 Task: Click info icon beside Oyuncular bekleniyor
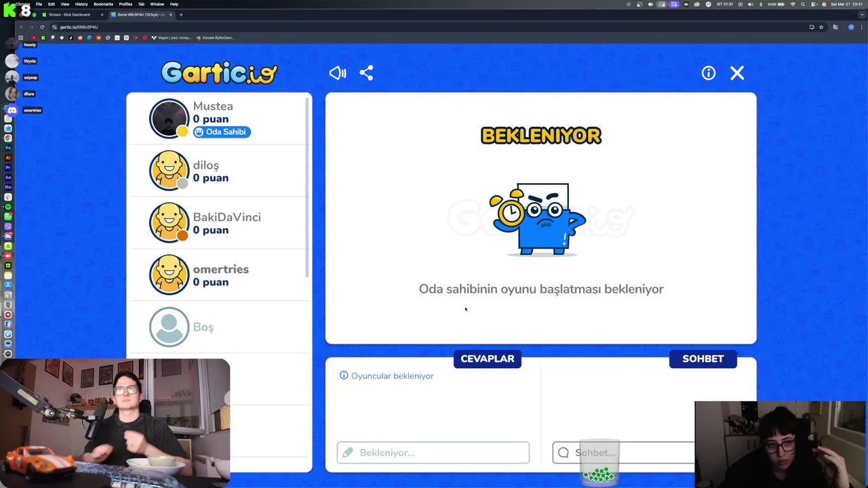tap(344, 375)
